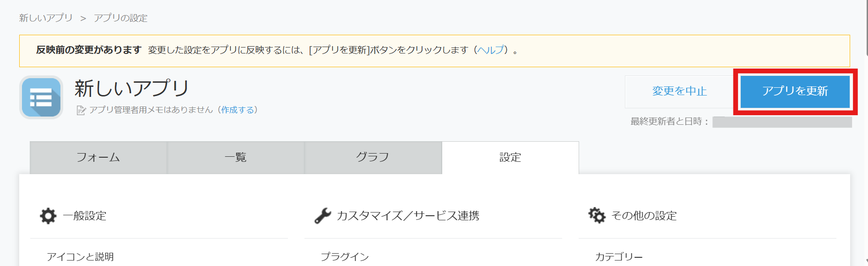The height and width of the screenshot is (266, 868).
Task: Open the アイコンと説明 setting
Action: tap(80, 257)
